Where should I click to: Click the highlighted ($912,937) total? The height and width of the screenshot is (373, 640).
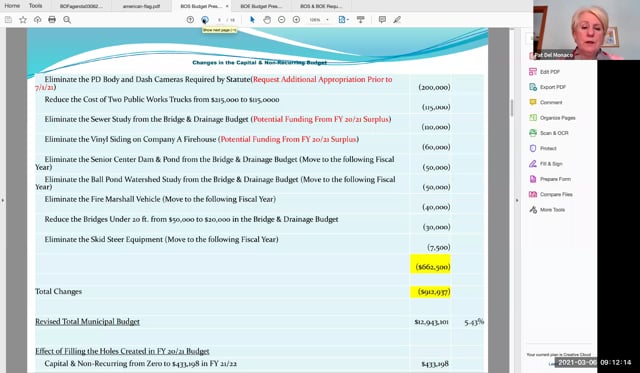tap(431, 292)
